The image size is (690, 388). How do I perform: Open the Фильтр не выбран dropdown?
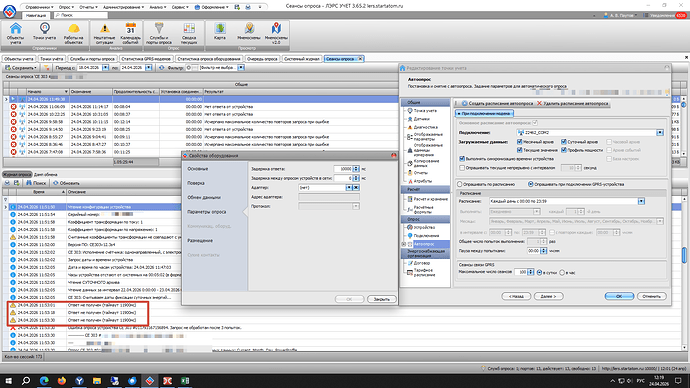click(241, 68)
